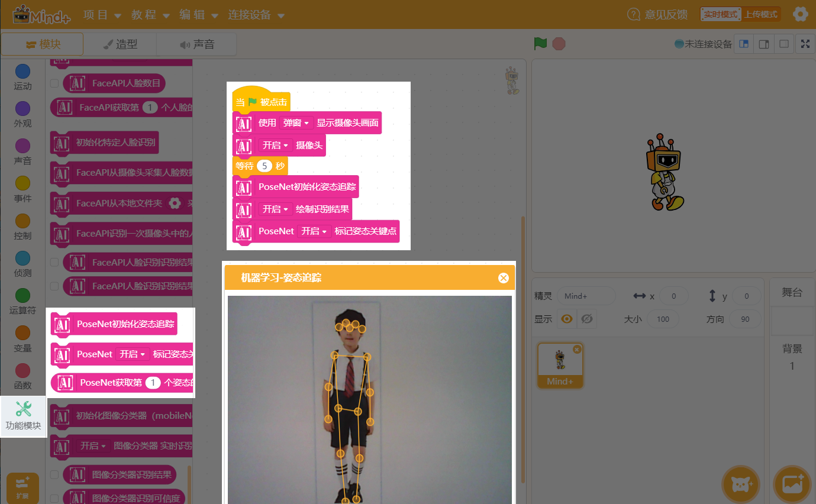Switch to 上传模式
Image resolution: width=816 pixels, height=504 pixels.
[x=761, y=14]
